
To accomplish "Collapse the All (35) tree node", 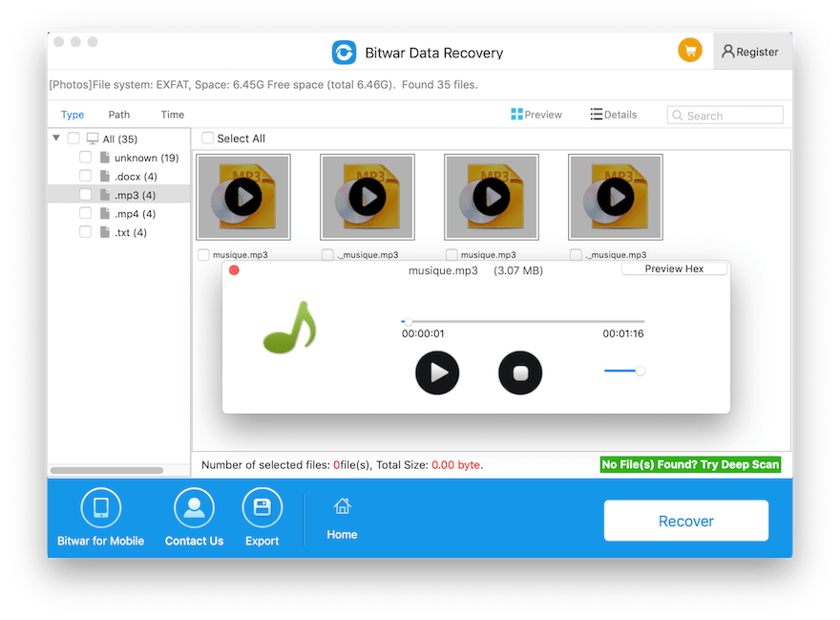I will click(56, 138).
